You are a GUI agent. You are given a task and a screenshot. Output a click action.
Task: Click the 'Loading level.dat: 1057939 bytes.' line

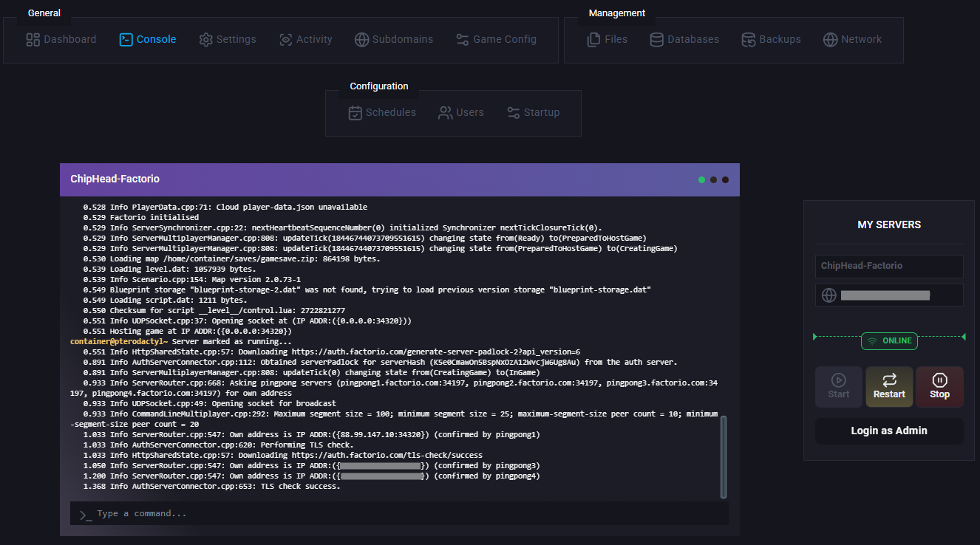pyautogui.click(x=170, y=270)
